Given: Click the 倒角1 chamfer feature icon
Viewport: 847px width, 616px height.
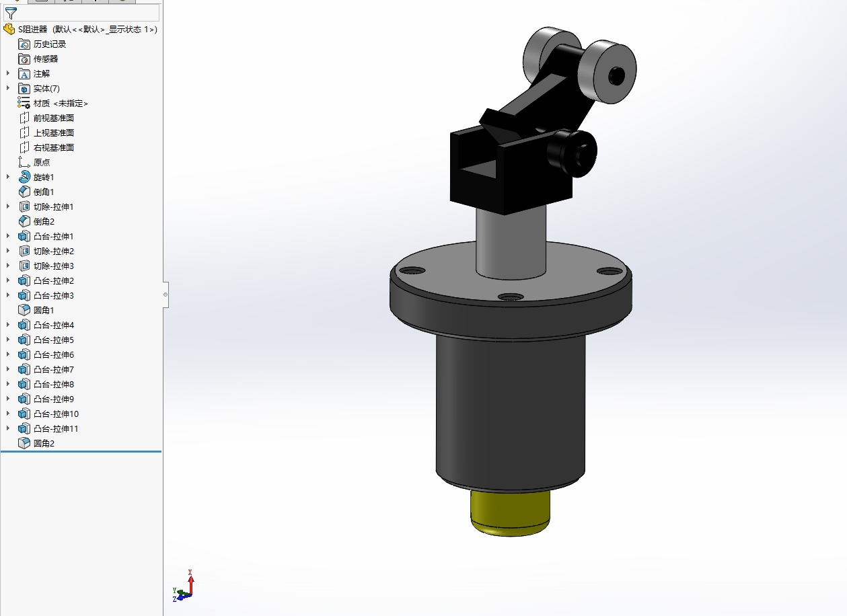Looking at the screenshot, I should [24, 192].
